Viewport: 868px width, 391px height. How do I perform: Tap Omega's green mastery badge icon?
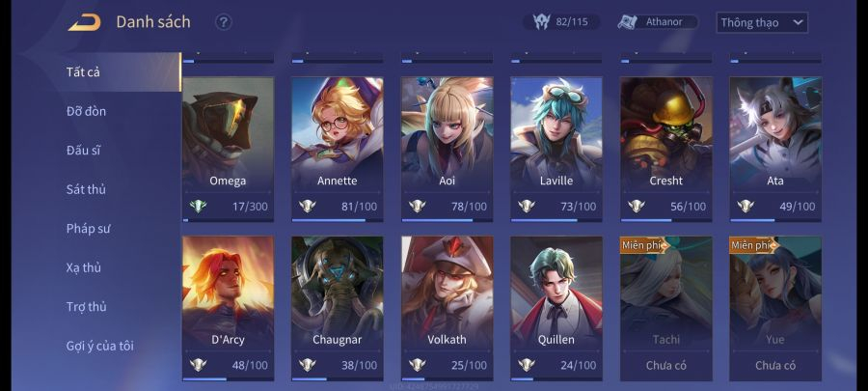pos(198,207)
